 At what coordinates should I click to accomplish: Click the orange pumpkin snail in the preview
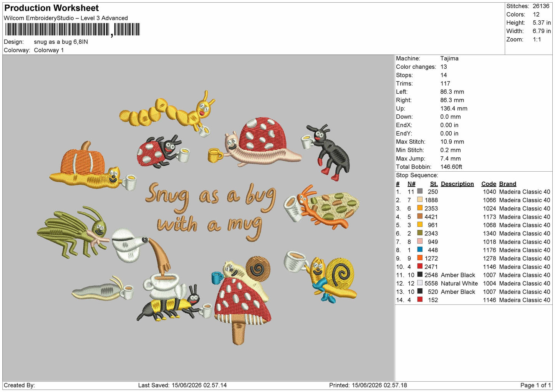click(92, 166)
